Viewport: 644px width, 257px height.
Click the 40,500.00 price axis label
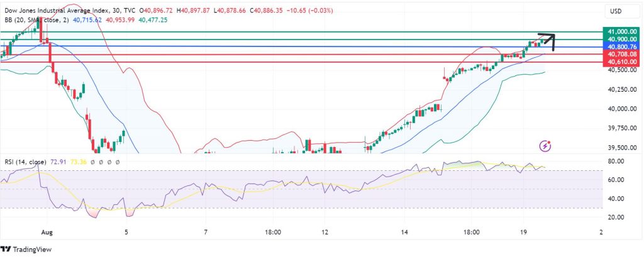click(x=623, y=70)
